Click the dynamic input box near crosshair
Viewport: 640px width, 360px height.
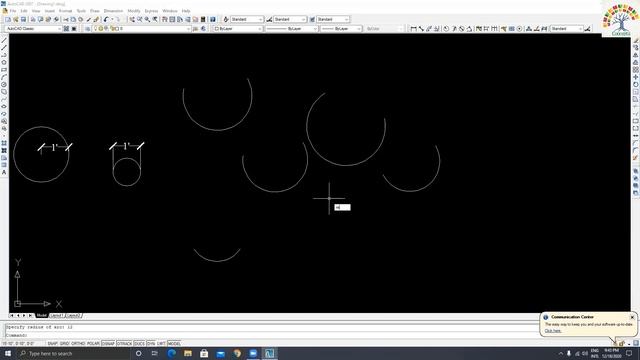coord(342,207)
